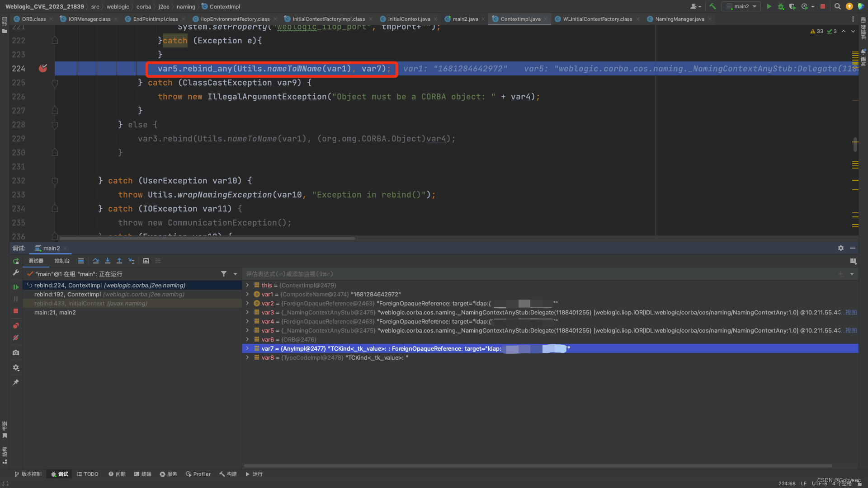Expand the var8 TypeCodeImpl variable

click(247, 357)
